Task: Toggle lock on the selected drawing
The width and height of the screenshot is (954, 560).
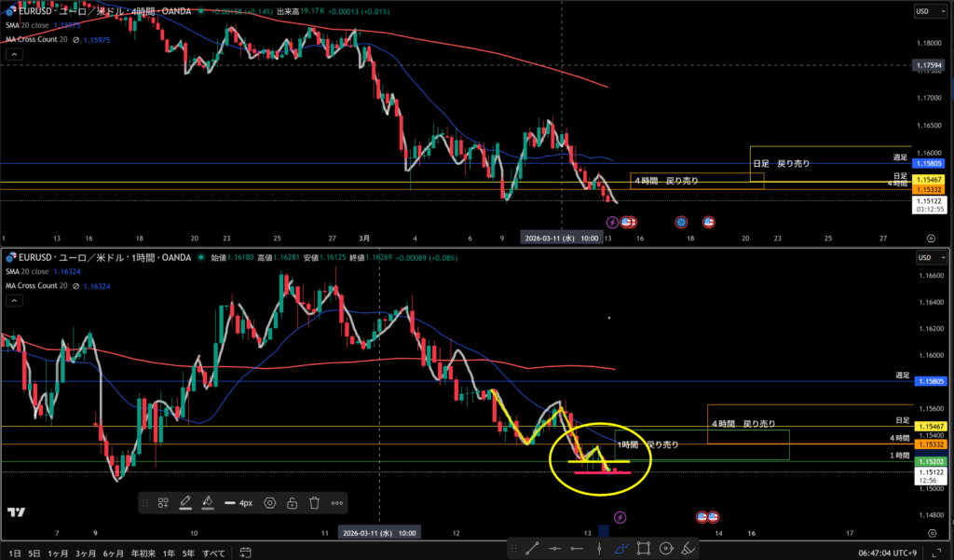Action: 292,502
